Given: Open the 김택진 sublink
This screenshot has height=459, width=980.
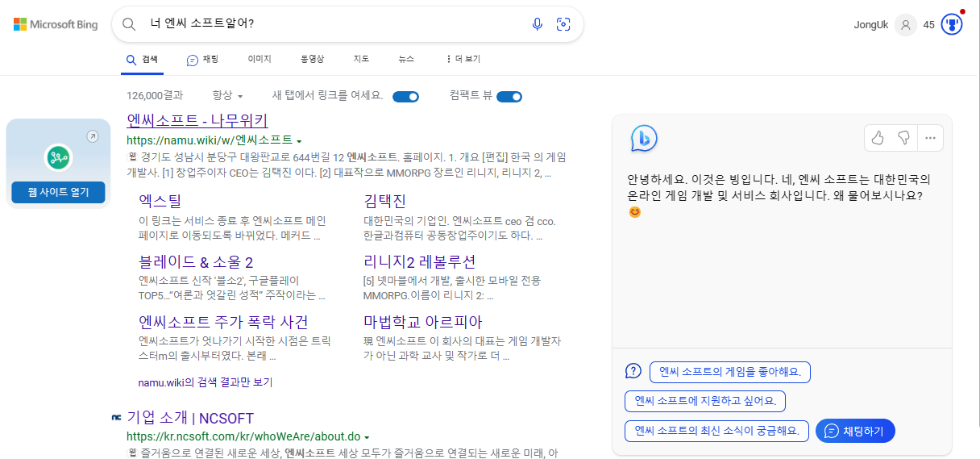Looking at the screenshot, I should coord(385,201).
